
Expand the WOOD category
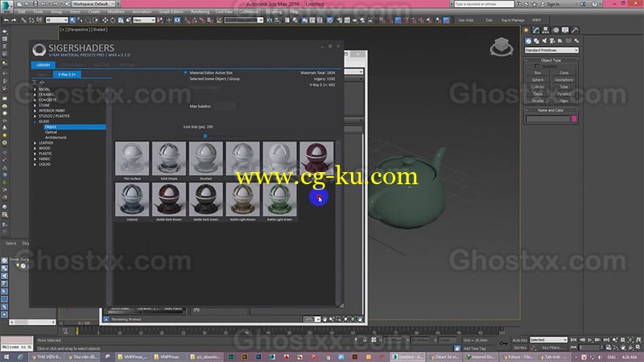[35, 148]
